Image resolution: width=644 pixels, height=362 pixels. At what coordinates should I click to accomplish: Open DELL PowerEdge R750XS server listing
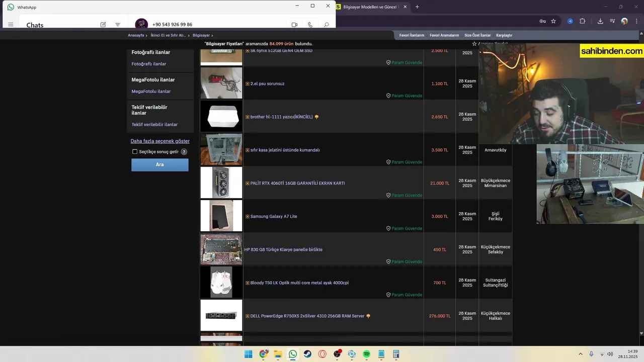pyautogui.click(x=307, y=316)
